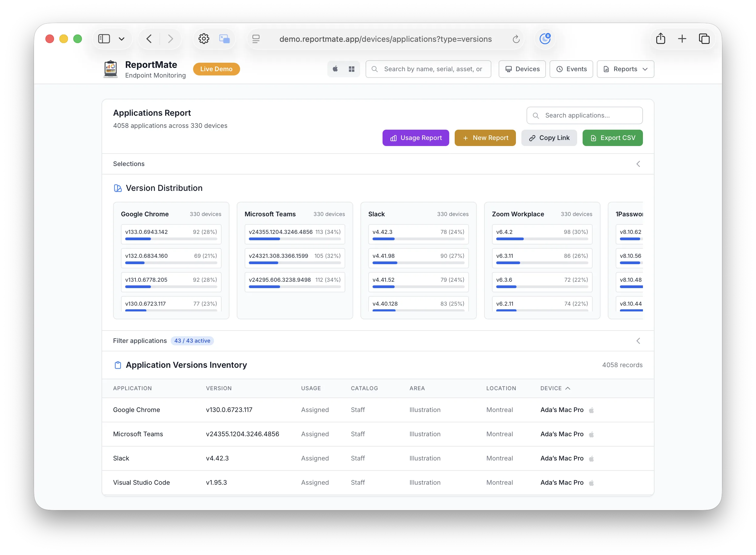
Task: Click v1.95.3 version cell
Action: click(216, 482)
